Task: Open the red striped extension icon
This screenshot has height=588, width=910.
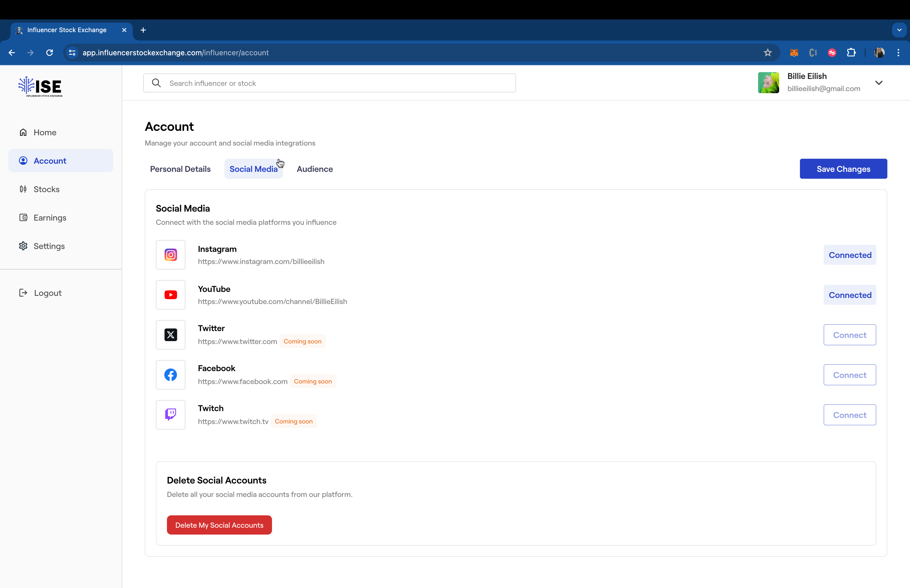Action: tap(832, 53)
